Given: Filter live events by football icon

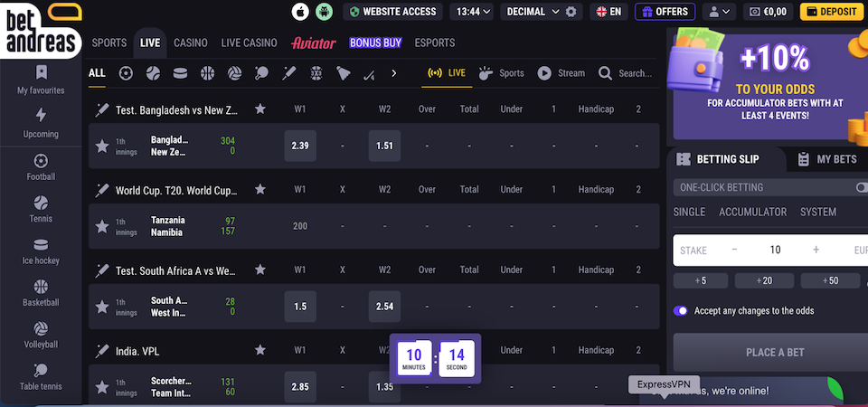Looking at the screenshot, I should (x=126, y=73).
